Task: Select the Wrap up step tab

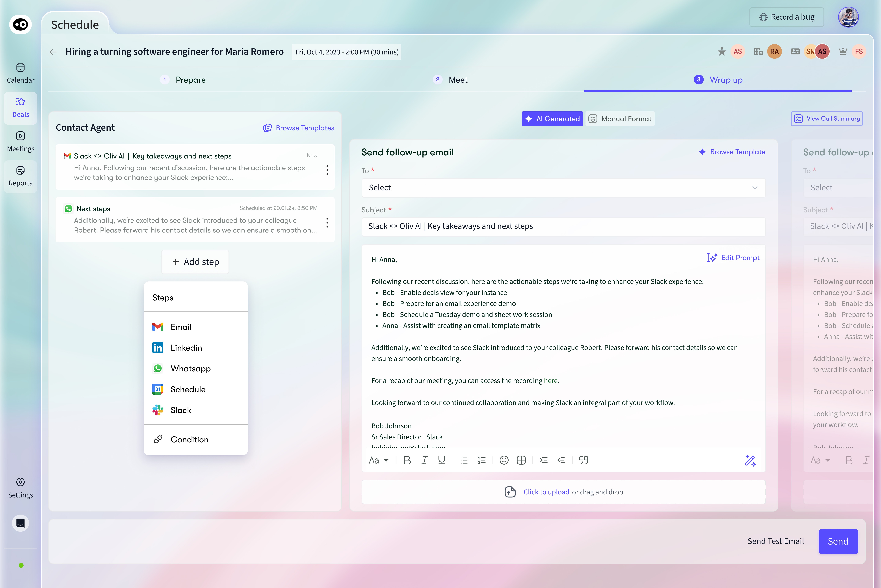Action: pos(718,80)
